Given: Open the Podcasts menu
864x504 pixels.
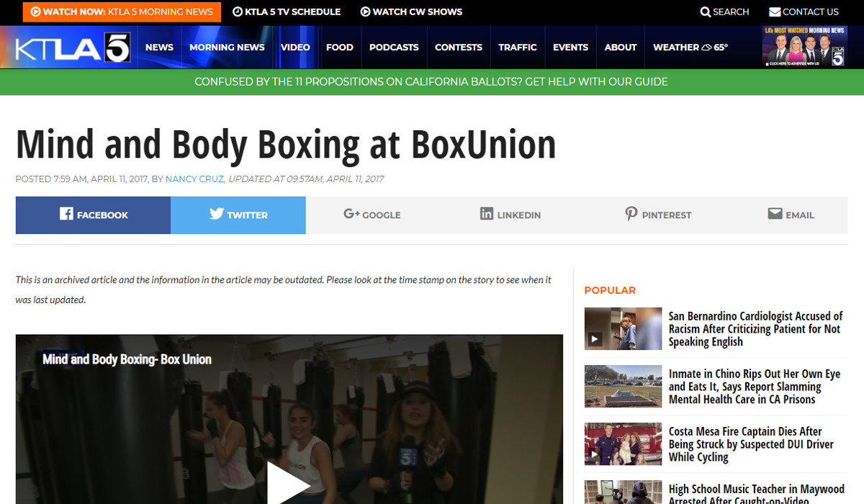Looking at the screenshot, I should [394, 48].
